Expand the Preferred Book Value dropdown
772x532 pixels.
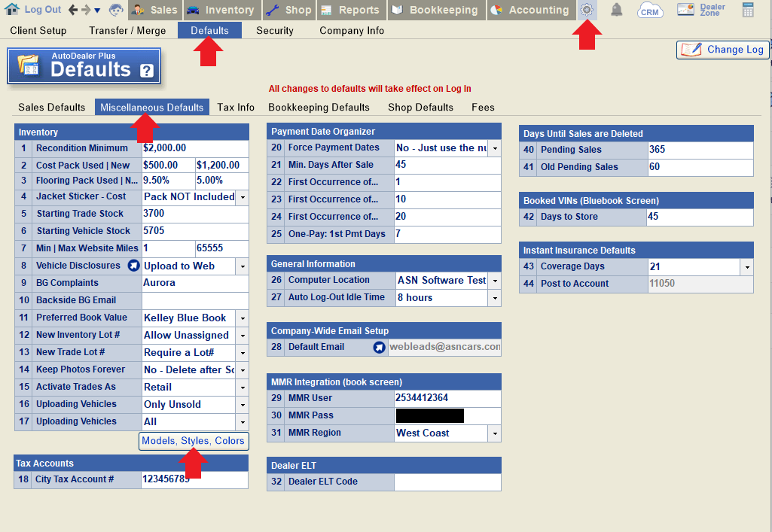coord(243,318)
